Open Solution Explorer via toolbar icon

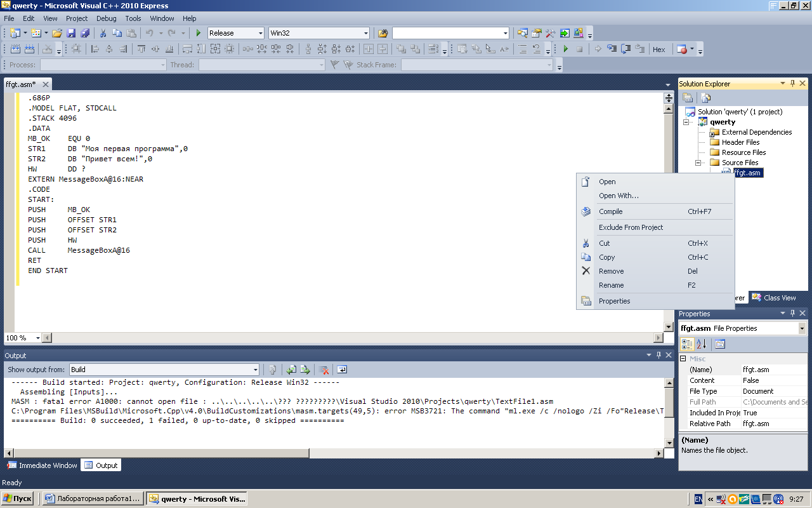pyautogui.click(x=523, y=33)
